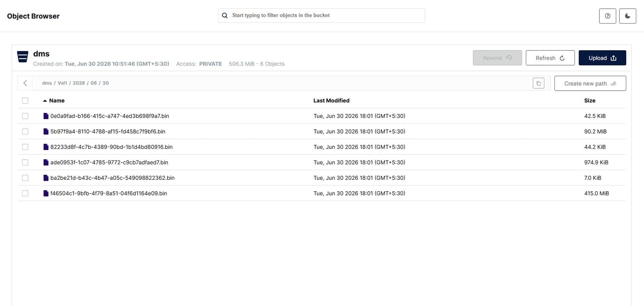Click the back arrow in path bar

[25, 83]
